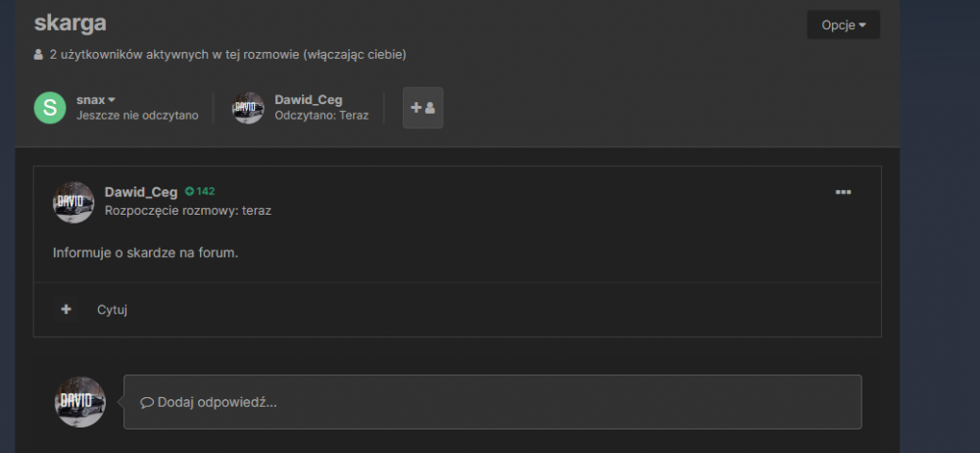
Task: Open the three-dots post options menu
Action: [843, 192]
